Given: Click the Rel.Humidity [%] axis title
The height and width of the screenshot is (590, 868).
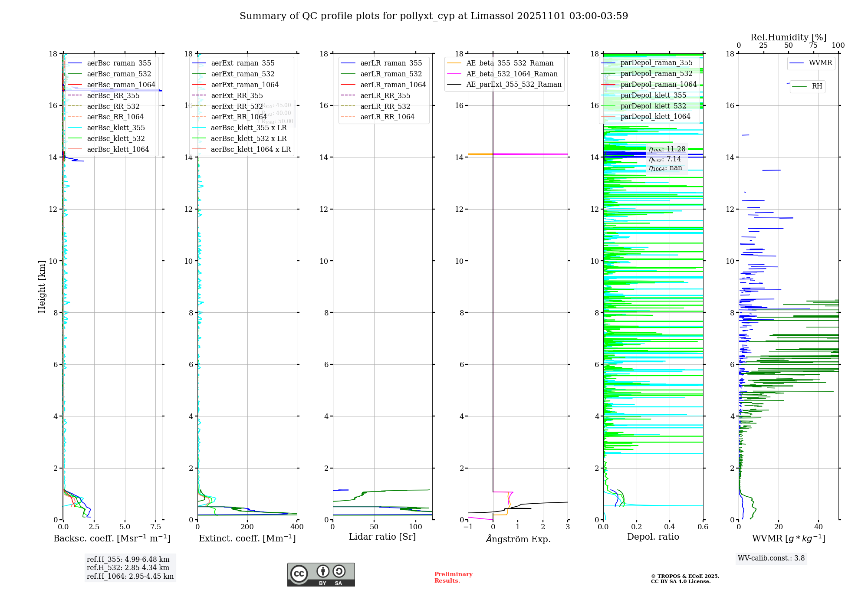Looking at the screenshot, I should pyautogui.click(x=788, y=37).
